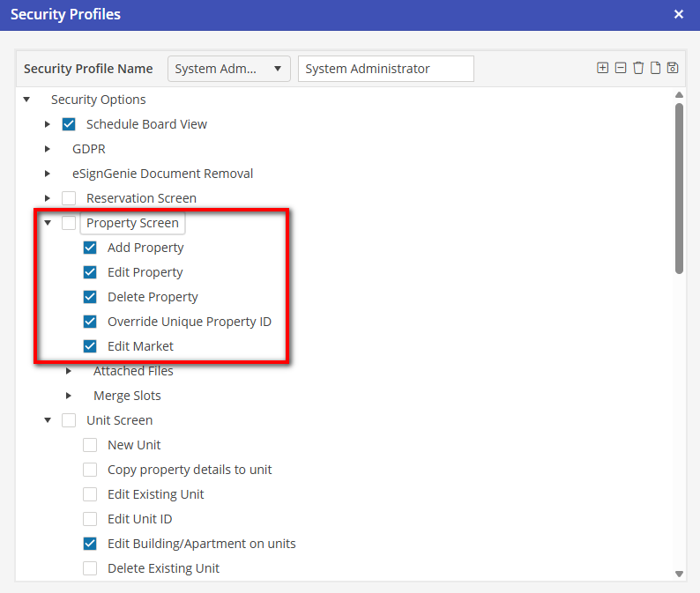
Task: Expand the Attached Files node
Action: click(69, 371)
